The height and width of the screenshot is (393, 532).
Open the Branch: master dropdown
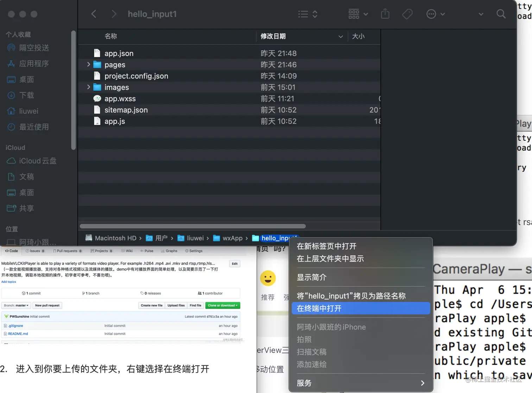point(16,305)
